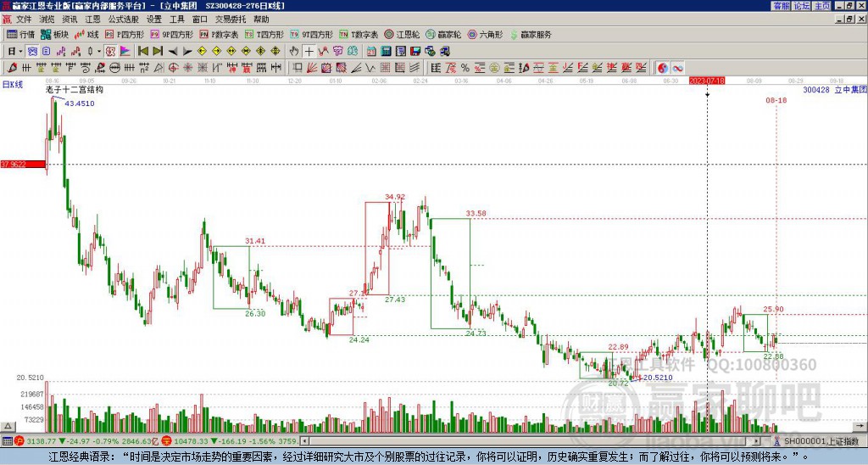Click the 节 solar term icon
The width and height of the screenshot is (868, 465).
click(x=338, y=51)
